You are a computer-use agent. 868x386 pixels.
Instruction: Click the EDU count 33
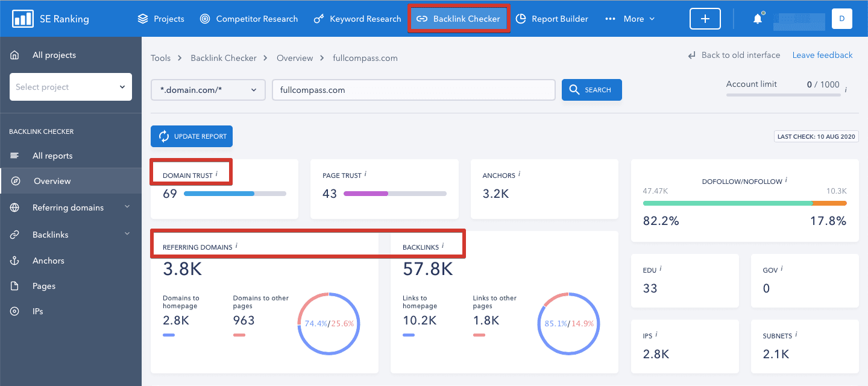click(x=650, y=288)
